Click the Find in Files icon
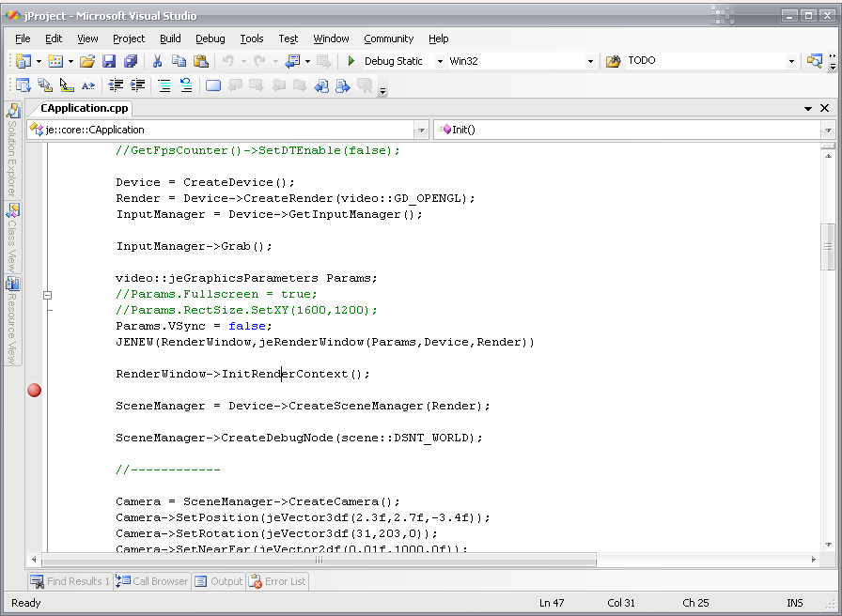 click(615, 61)
